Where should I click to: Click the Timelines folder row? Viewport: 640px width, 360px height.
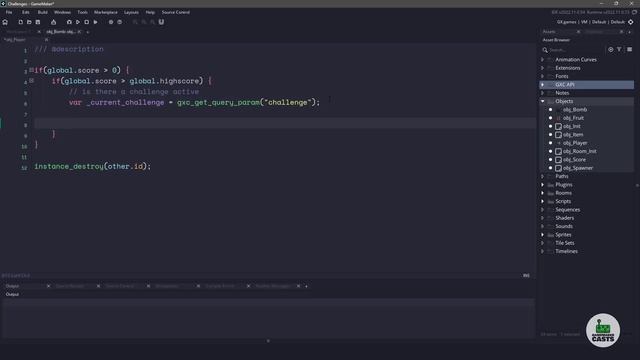pos(587,251)
